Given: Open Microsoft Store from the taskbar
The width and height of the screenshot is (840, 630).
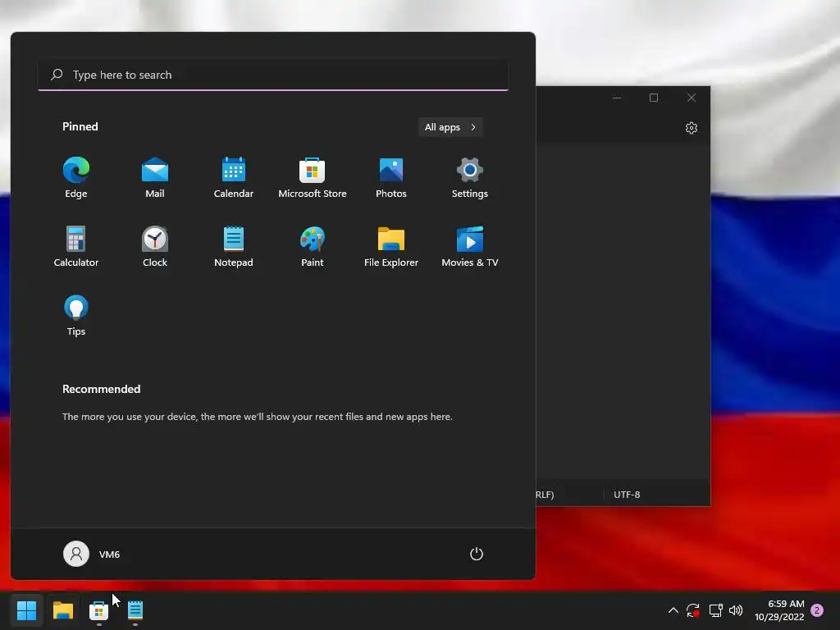Looking at the screenshot, I should (98, 610).
